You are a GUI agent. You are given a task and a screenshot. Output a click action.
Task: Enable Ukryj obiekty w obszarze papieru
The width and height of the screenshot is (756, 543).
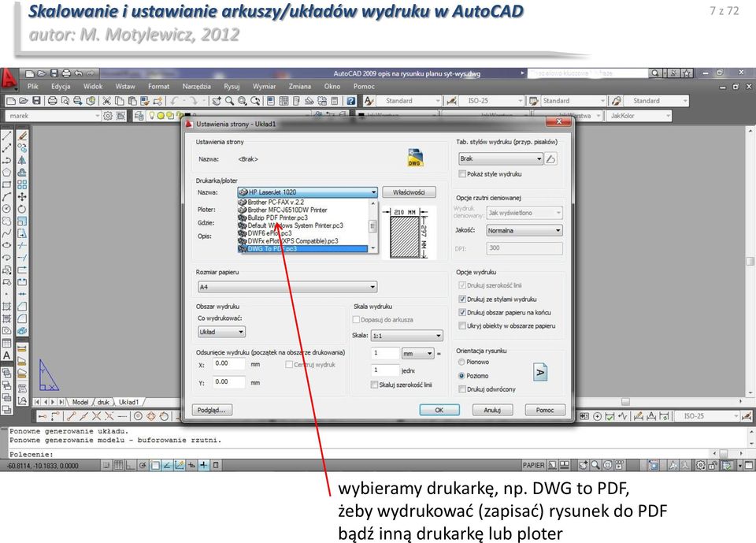(462, 325)
